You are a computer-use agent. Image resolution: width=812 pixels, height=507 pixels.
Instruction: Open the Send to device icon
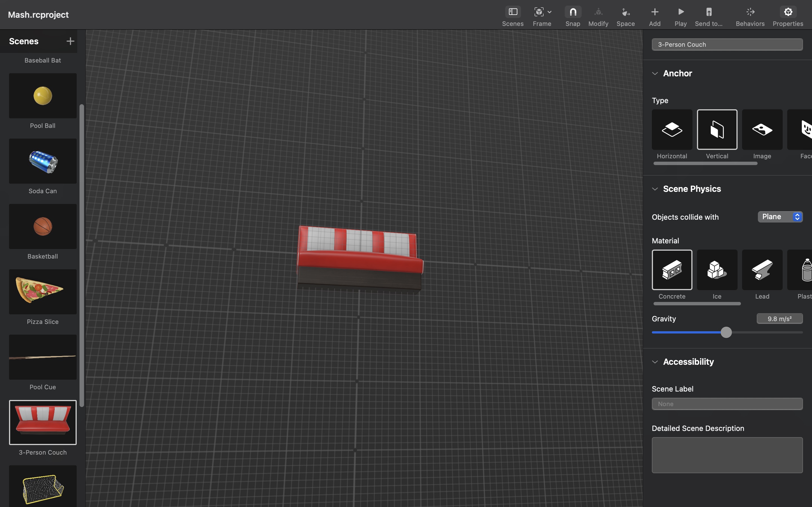click(709, 12)
